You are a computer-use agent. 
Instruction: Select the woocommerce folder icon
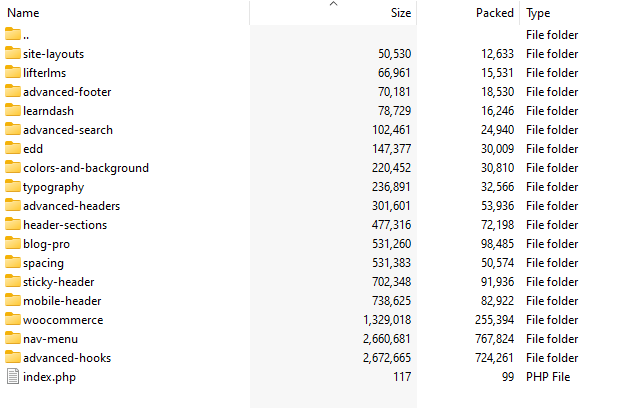pos(12,320)
